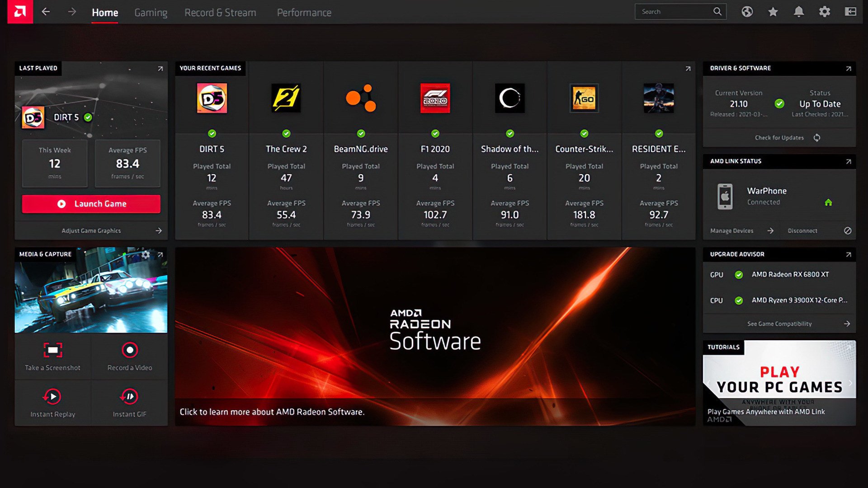Viewport: 868px width, 488px height.
Task: Launch DIRT 5 game
Action: pos(91,204)
